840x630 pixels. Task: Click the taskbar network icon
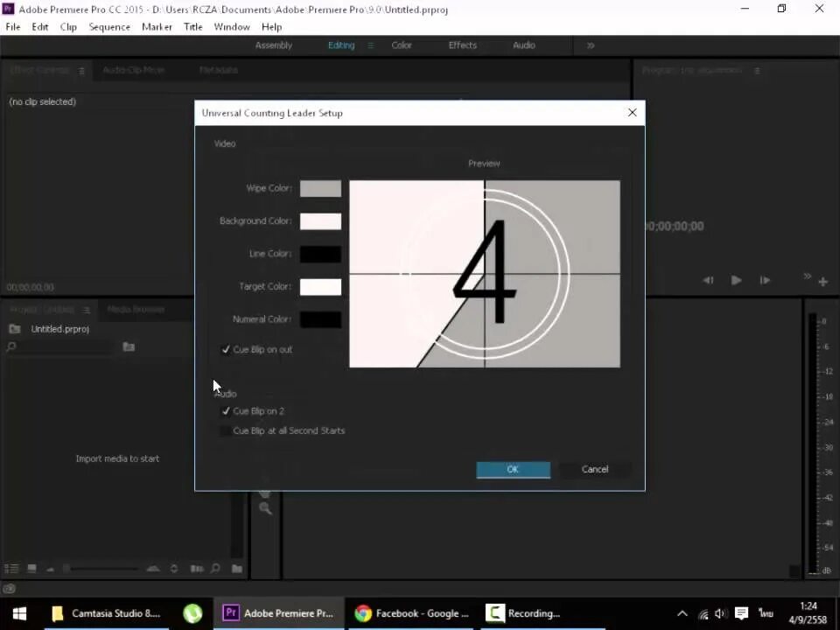pos(703,614)
